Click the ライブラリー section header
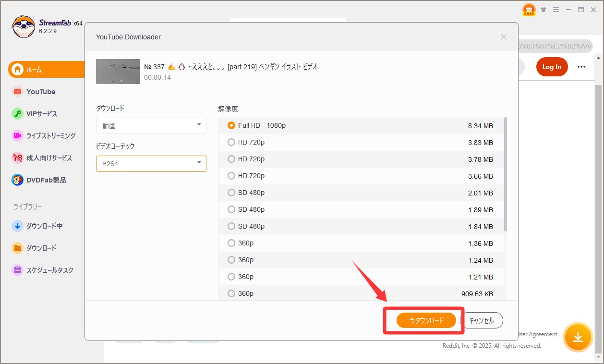Image resolution: width=604 pixels, height=364 pixels. pyautogui.click(x=28, y=206)
